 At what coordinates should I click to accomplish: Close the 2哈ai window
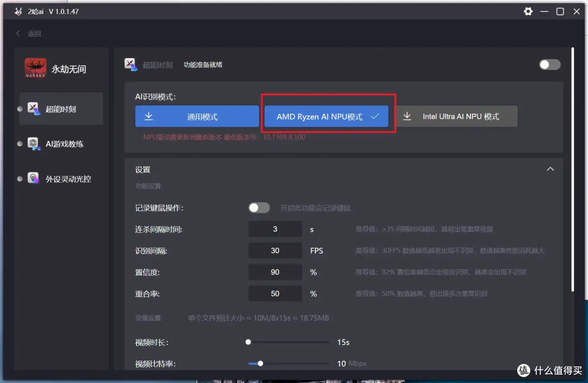(577, 11)
